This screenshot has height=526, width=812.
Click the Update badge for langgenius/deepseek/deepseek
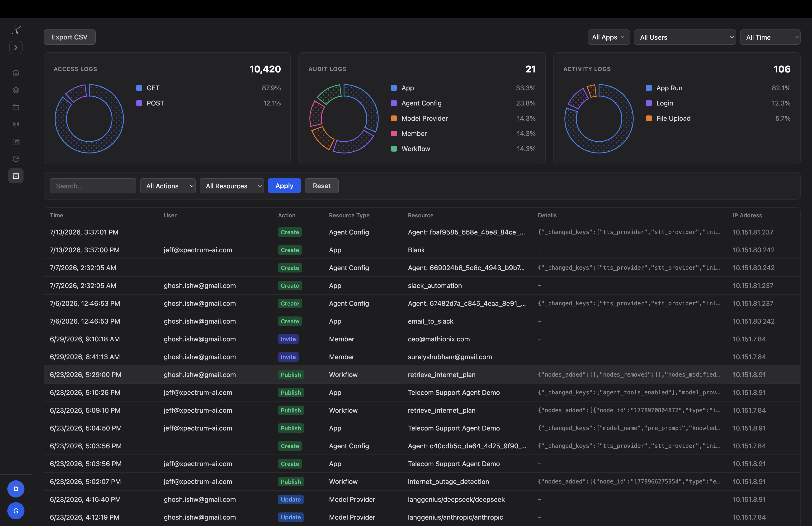click(291, 499)
